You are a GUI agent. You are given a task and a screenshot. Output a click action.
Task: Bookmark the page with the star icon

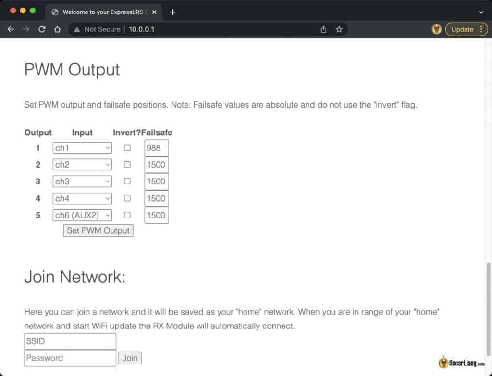click(x=339, y=29)
